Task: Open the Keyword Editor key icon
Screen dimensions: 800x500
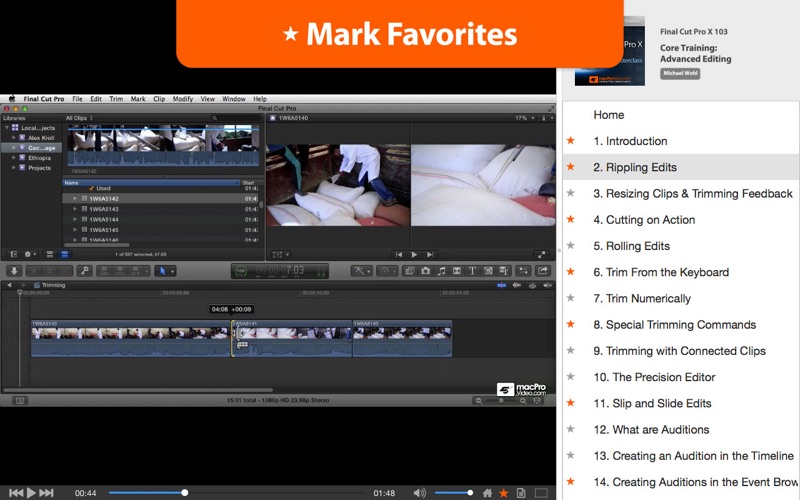Action: point(85,271)
